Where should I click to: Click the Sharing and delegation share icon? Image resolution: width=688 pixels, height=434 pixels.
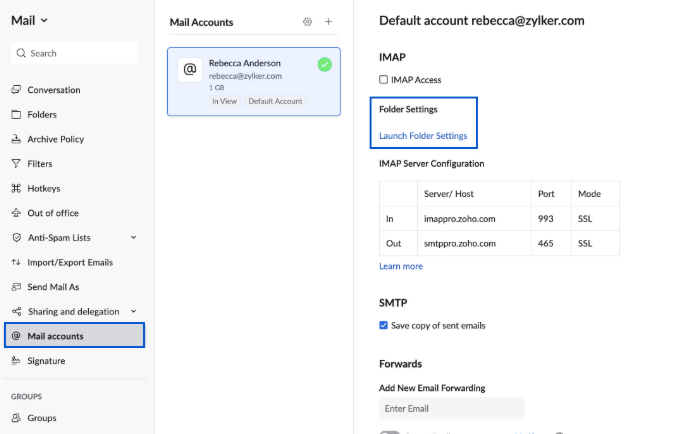17,311
